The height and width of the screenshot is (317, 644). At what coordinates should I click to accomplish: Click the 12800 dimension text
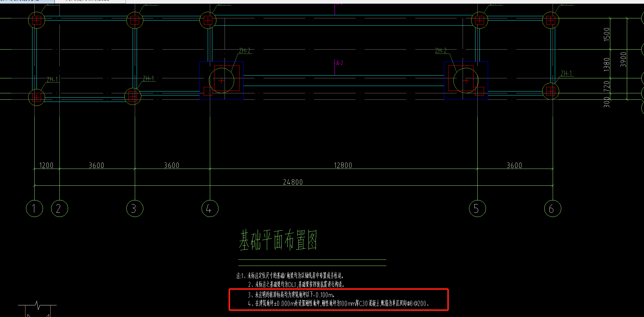tap(343, 166)
